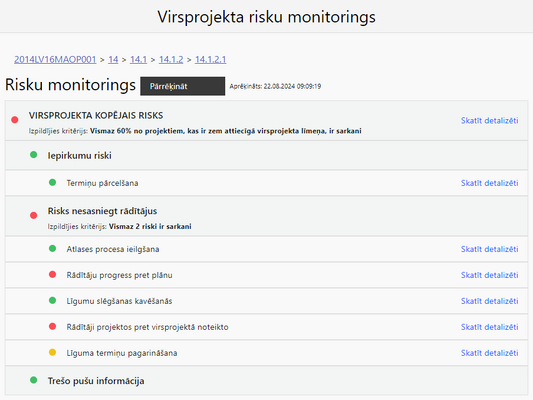Click the green status dot for Iepirkumu riski

click(x=34, y=155)
